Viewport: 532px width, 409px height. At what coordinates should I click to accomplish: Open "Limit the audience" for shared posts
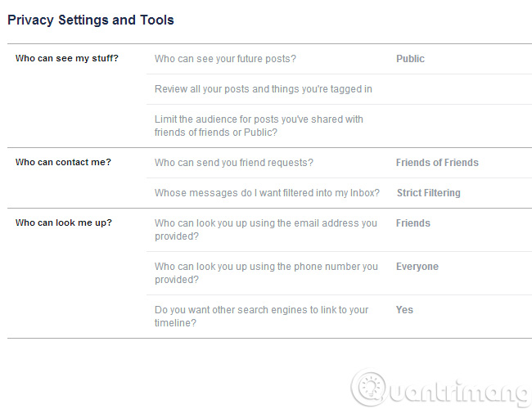pyautogui.click(x=259, y=125)
